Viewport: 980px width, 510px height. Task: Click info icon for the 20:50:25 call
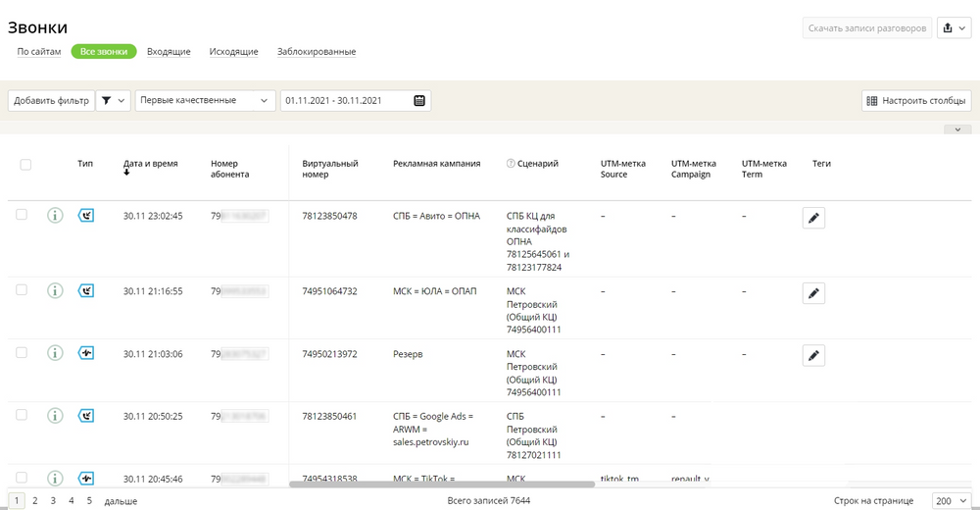click(56, 416)
